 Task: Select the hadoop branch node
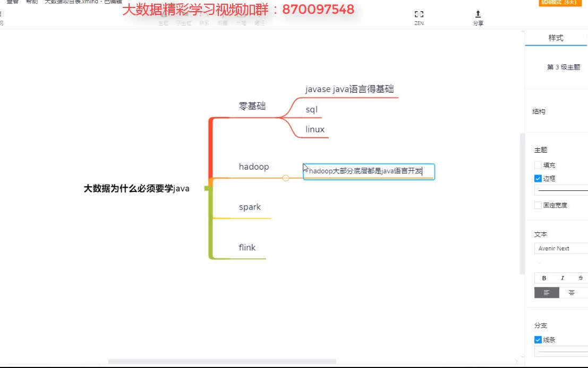point(253,166)
